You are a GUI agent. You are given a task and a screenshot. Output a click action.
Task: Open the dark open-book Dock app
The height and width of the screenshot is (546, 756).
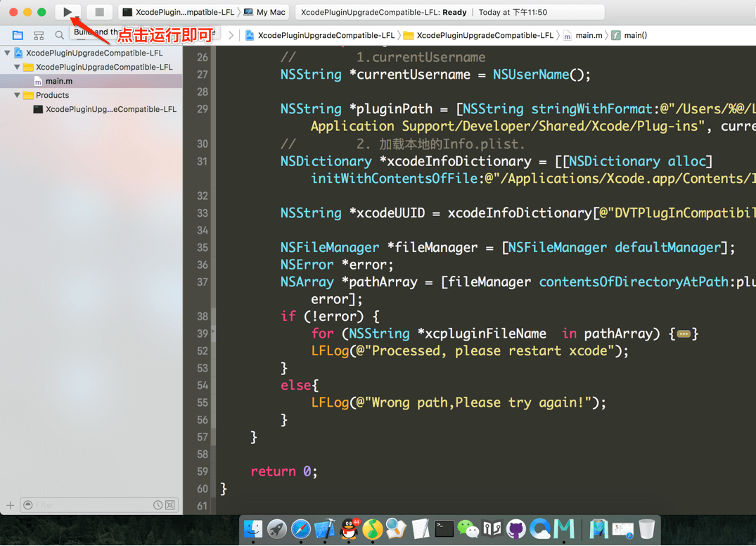492,529
